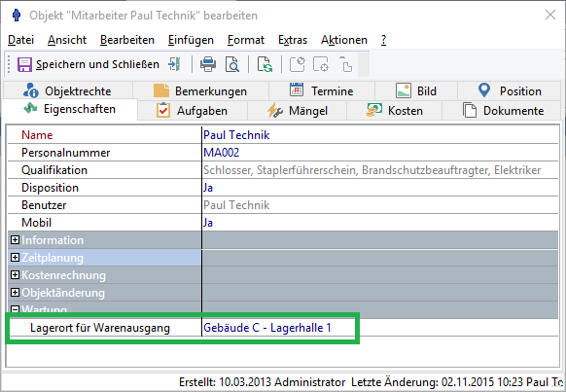This screenshot has height=392, width=566.
Task: Switch to the Dokumente tab
Action: pos(502,111)
